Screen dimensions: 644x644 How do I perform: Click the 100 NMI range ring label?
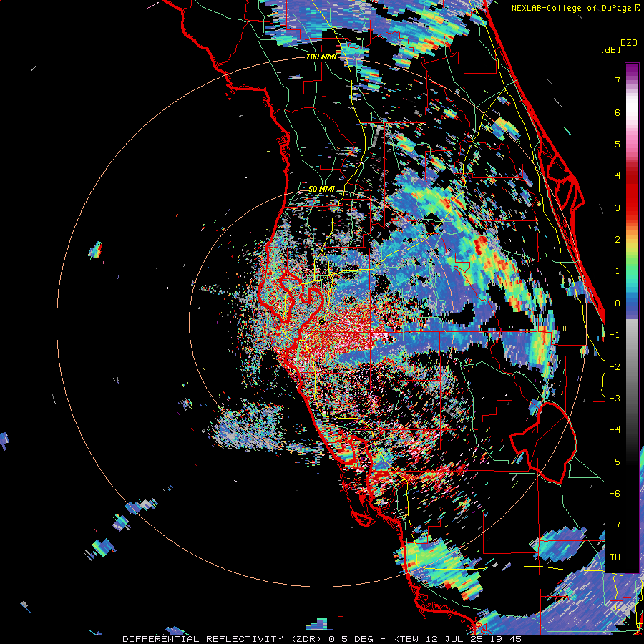pyautogui.click(x=321, y=57)
